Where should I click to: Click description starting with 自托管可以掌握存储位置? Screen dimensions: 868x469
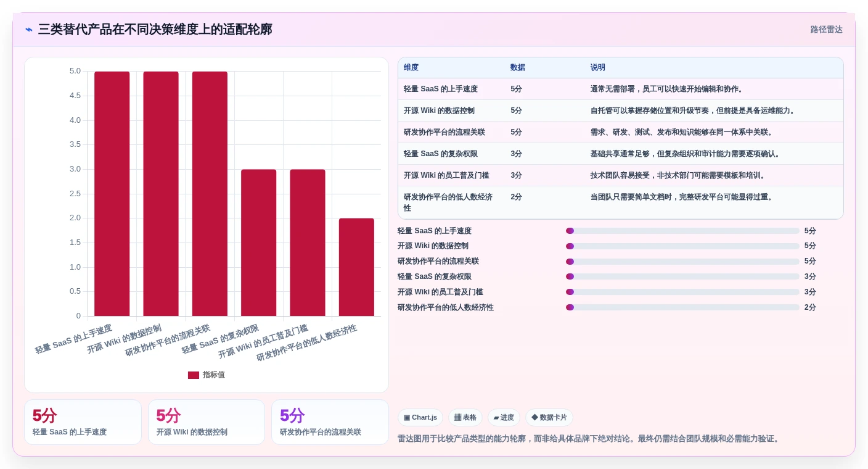tap(694, 111)
